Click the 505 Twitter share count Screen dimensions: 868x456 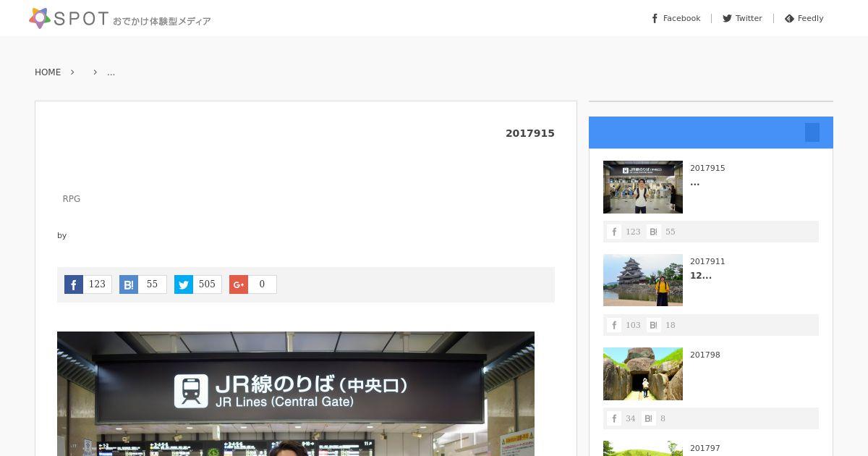pos(207,284)
